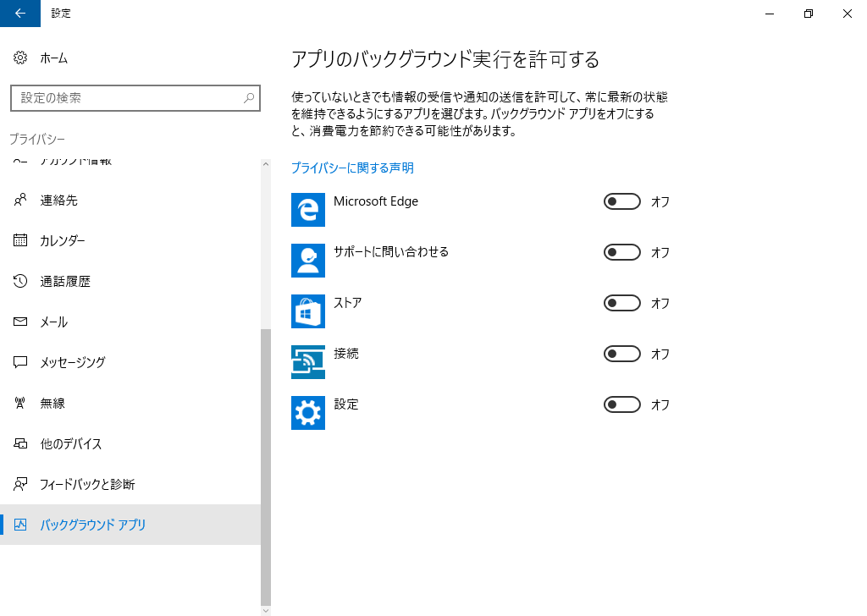Click the 設定の検索 search box

tap(127, 98)
